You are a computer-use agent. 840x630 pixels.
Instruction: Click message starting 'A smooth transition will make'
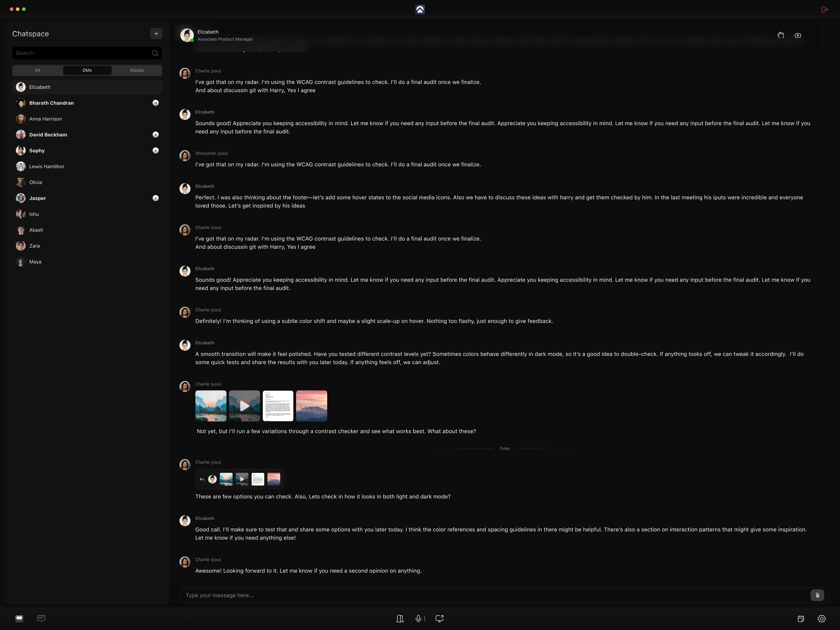click(x=499, y=358)
